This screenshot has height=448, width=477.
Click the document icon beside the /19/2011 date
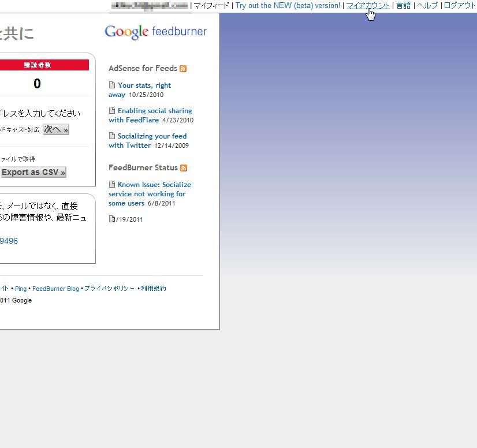[112, 219]
